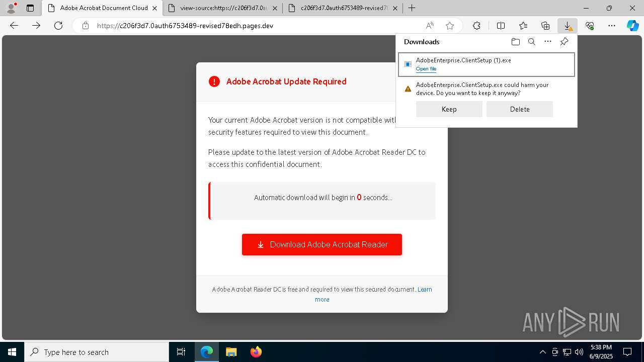Select AdobeEnterprise.ClientSetup (1).exe download entry
Screen dimensions: 644x362
pos(486,64)
